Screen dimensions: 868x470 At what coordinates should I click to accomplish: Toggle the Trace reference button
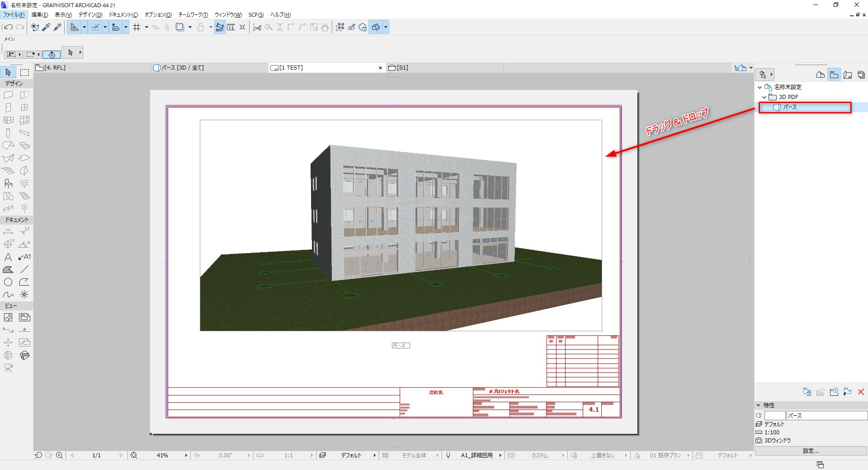180,27
